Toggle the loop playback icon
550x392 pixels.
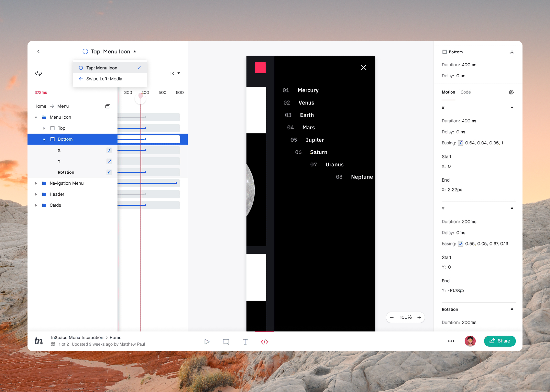point(39,73)
